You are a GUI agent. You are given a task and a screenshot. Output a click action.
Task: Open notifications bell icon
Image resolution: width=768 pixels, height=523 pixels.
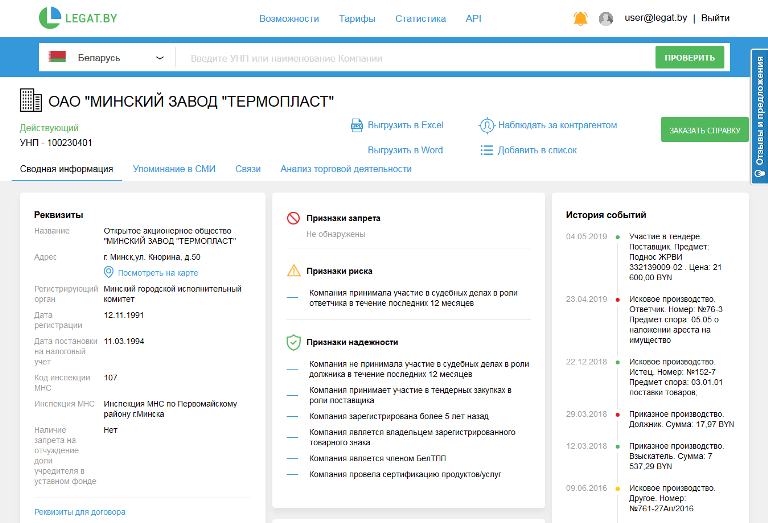point(580,19)
